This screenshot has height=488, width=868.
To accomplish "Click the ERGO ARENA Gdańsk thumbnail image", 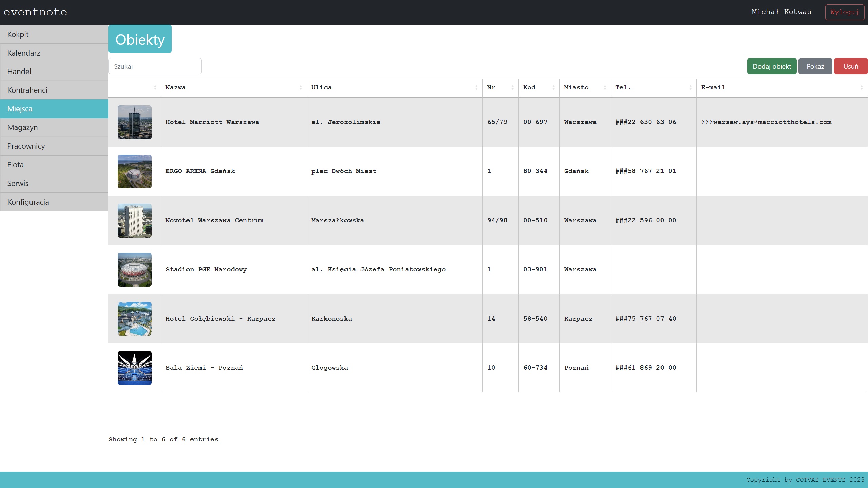I will (134, 171).
